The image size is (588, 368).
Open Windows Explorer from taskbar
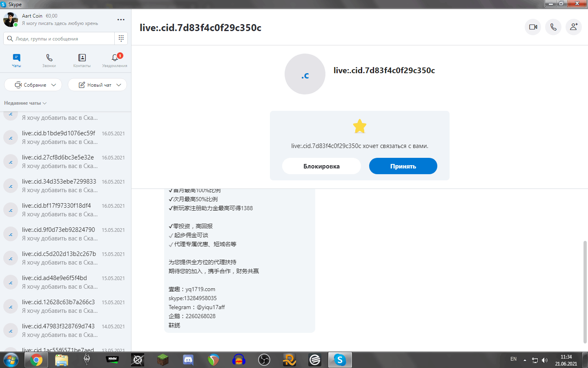(x=61, y=360)
